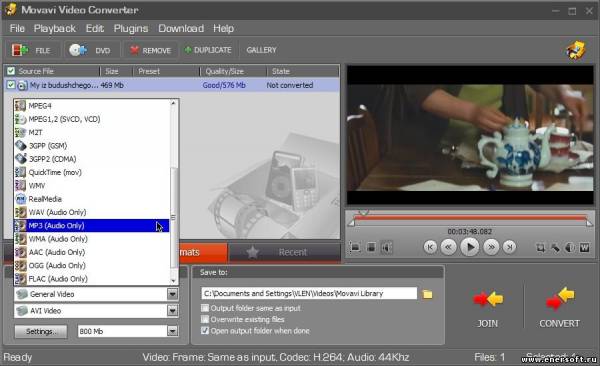Image resolution: width=600 pixels, height=366 pixels.
Task: Expand the General Video dropdown arrow
Action: pyautogui.click(x=173, y=294)
